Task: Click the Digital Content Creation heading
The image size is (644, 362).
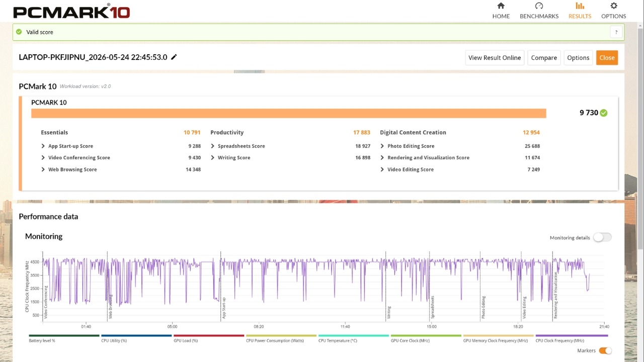Action: click(413, 132)
